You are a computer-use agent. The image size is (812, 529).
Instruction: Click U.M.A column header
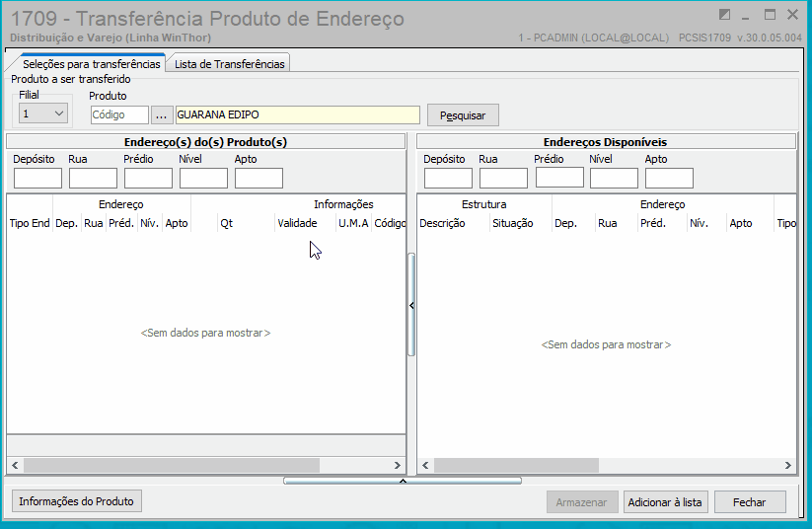click(353, 223)
